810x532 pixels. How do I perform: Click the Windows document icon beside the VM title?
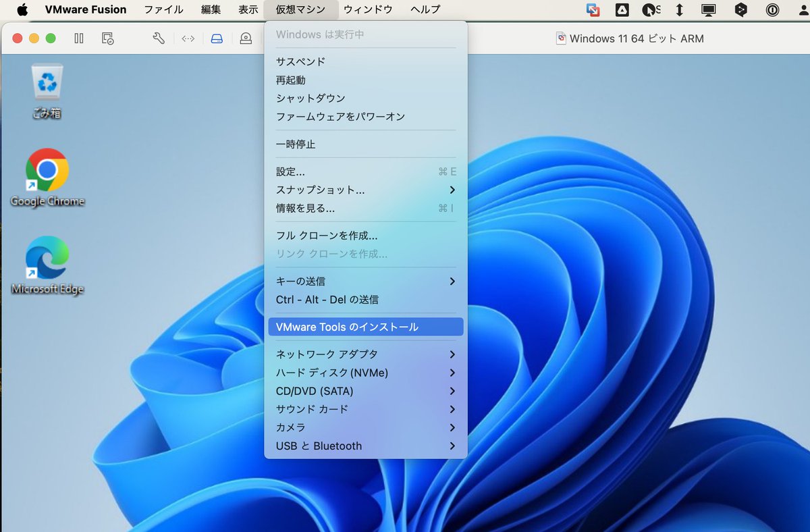click(560, 38)
